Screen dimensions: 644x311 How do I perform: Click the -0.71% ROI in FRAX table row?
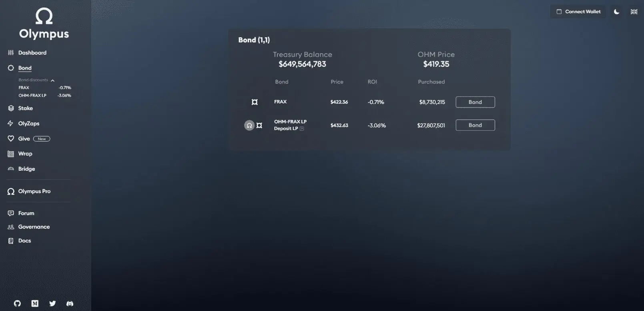[x=376, y=102]
